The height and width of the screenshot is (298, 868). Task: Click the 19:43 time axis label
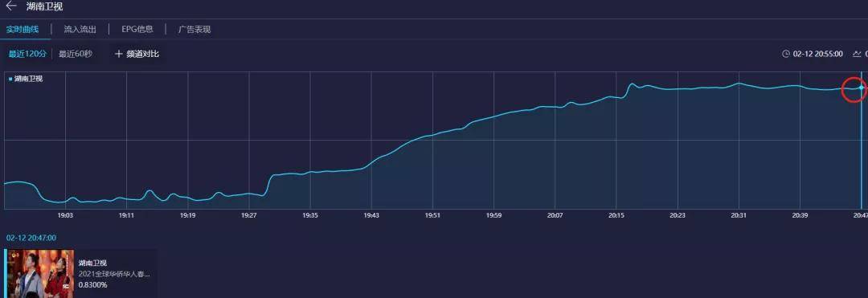371,215
